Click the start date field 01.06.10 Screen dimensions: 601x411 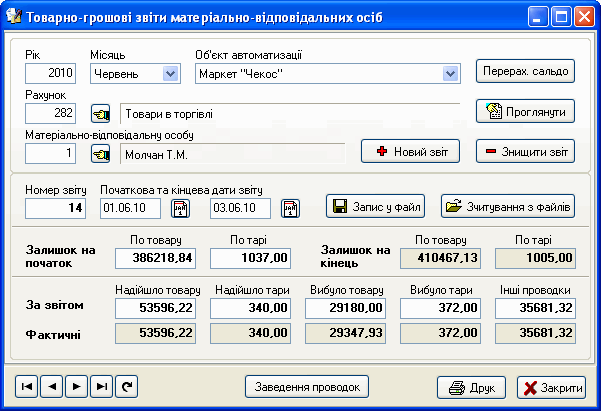130,209
